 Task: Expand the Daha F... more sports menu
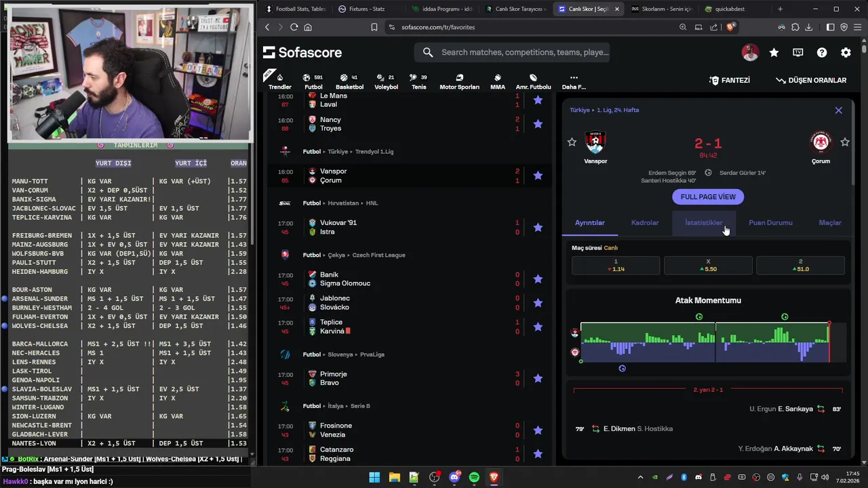[x=574, y=81]
